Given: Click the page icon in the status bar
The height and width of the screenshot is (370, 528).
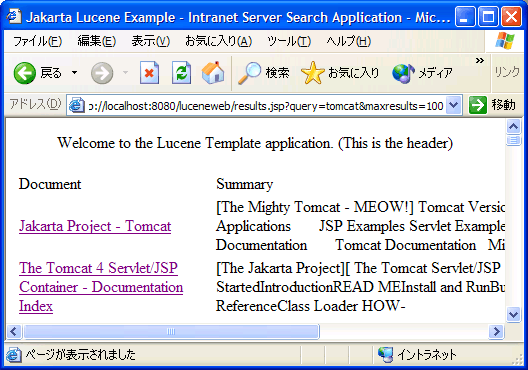Looking at the screenshot, I should [13, 355].
